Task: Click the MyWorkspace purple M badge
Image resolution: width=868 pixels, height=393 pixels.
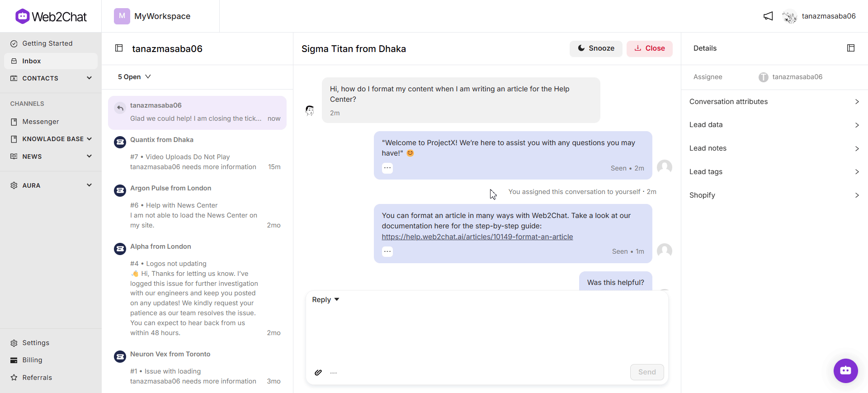Action: click(x=122, y=16)
